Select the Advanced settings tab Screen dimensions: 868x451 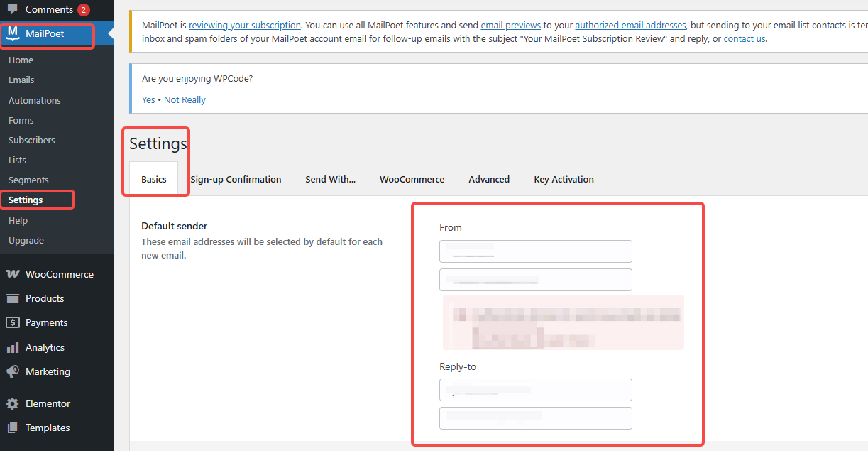(489, 179)
